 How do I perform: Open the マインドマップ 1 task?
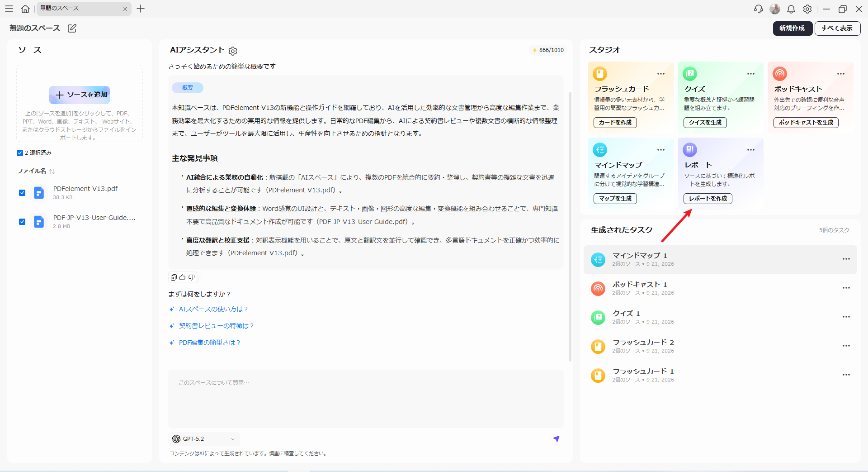[x=720, y=260]
